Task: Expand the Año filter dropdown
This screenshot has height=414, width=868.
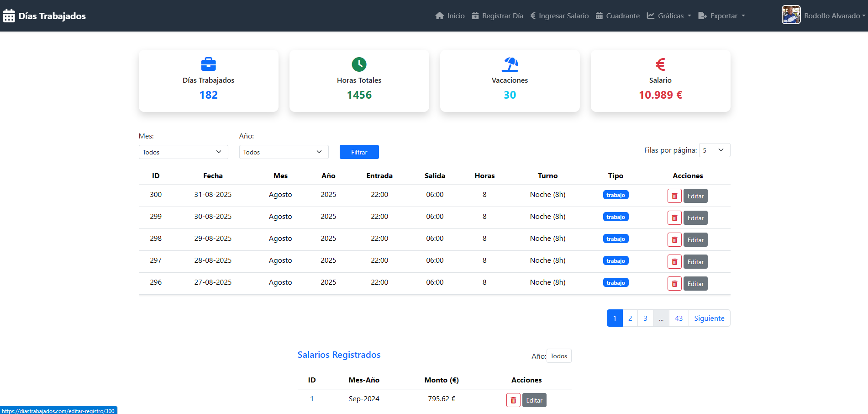Action: click(x=284, y=152)
